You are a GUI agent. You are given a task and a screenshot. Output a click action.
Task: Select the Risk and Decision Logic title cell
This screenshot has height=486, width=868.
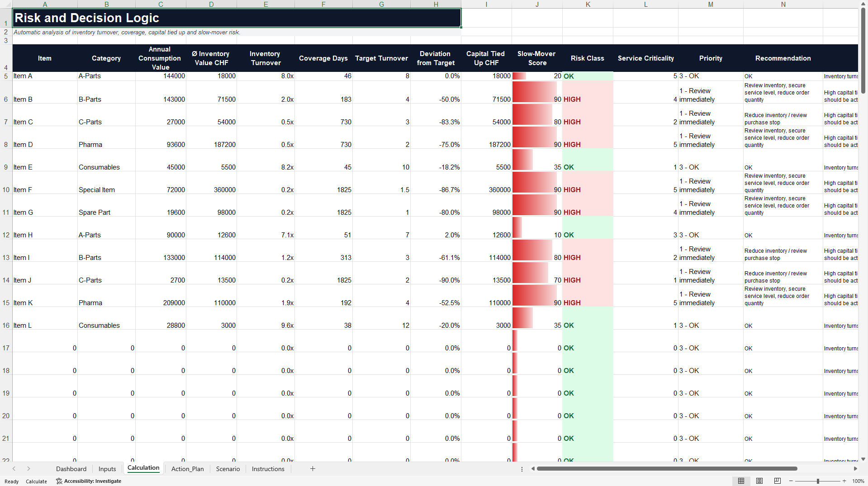click(237, 18)
